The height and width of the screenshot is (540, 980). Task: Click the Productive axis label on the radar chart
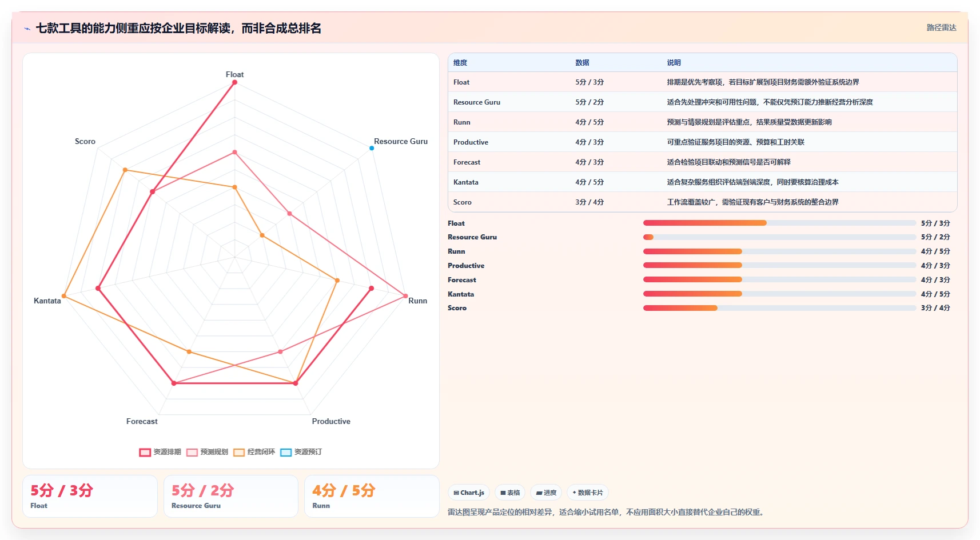coord(331,421)
